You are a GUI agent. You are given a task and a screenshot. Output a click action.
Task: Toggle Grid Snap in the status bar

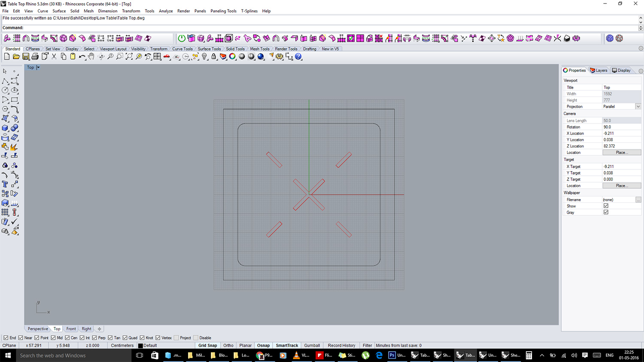207,346
